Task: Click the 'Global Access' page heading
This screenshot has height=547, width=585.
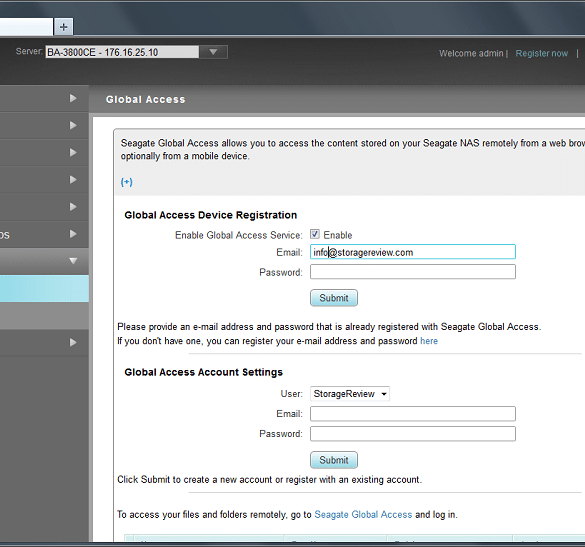Action: (146, 100)
